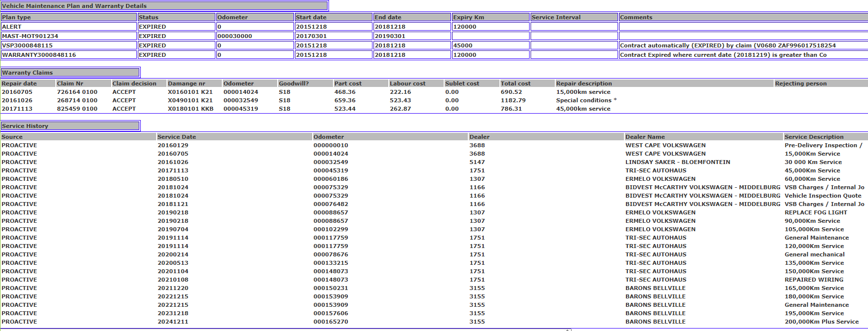
Task: Select the ALERT plan type cell
Action: click(69, 27)
